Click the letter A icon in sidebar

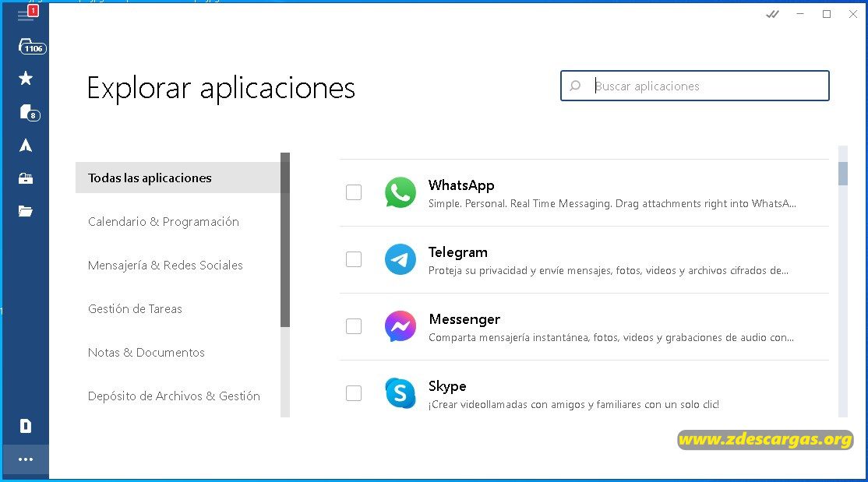26,145
